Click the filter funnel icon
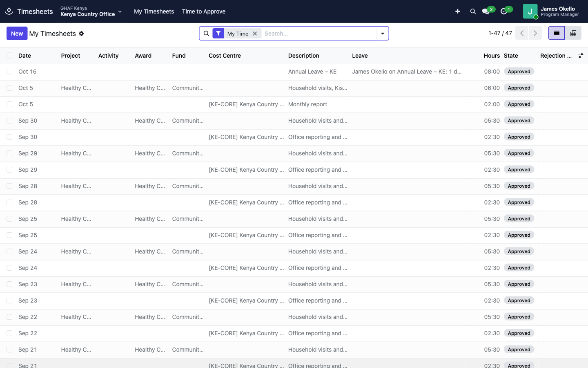Screen dimensions: 588x368 pos(218,34)
